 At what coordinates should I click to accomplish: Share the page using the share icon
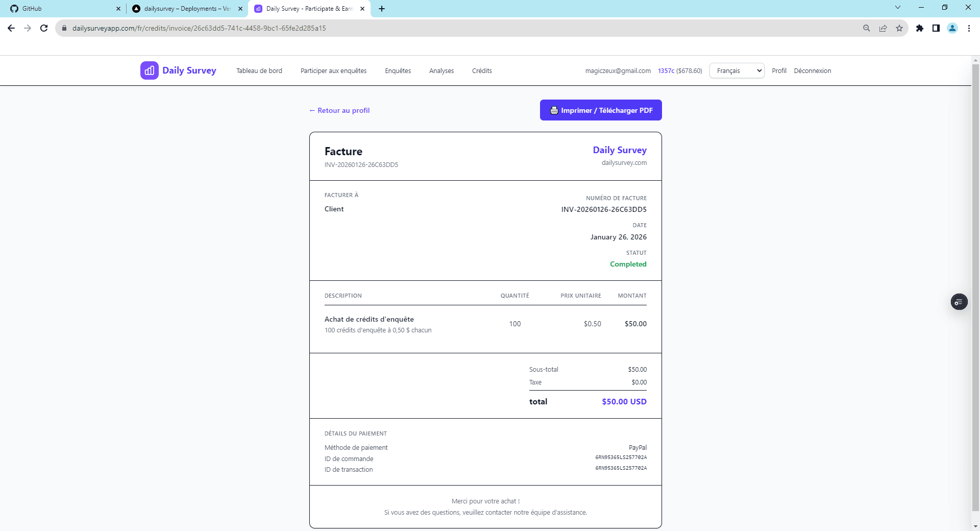tap(883, 28)
